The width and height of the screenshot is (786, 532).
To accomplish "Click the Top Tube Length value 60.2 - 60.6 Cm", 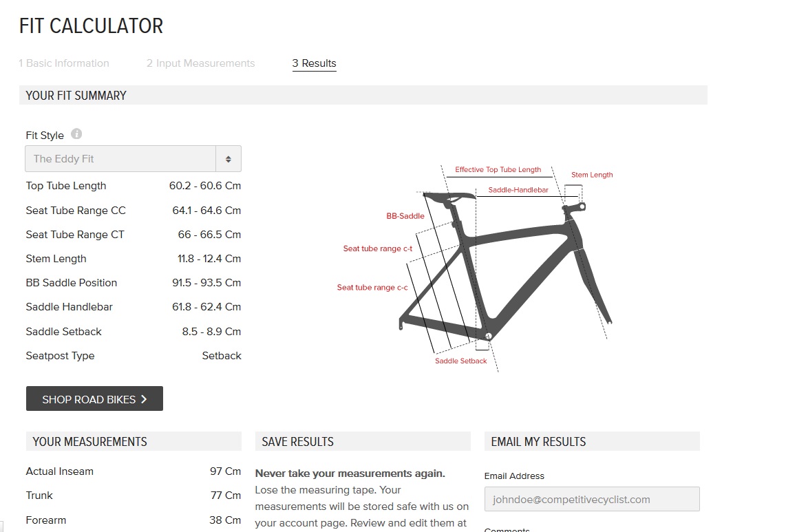I will point(205,186).
